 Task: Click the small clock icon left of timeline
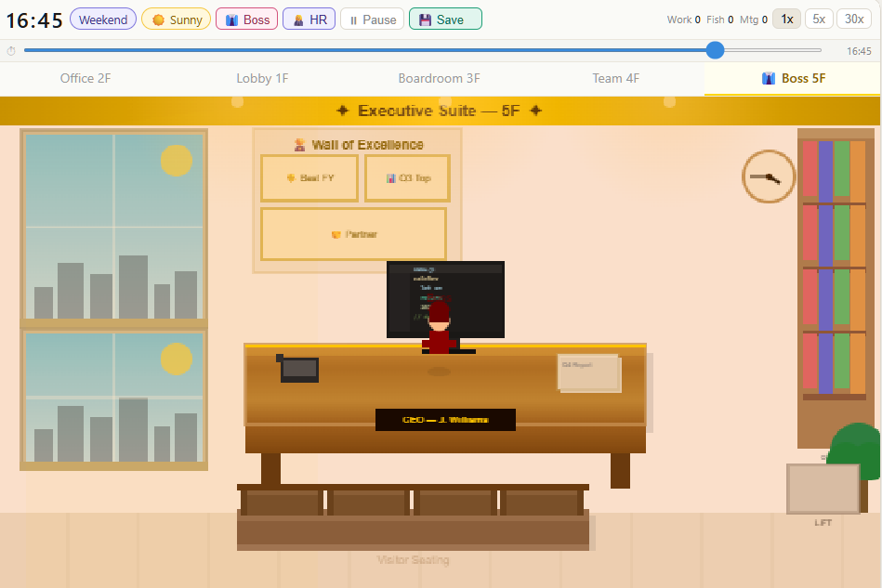coord(10,50)
